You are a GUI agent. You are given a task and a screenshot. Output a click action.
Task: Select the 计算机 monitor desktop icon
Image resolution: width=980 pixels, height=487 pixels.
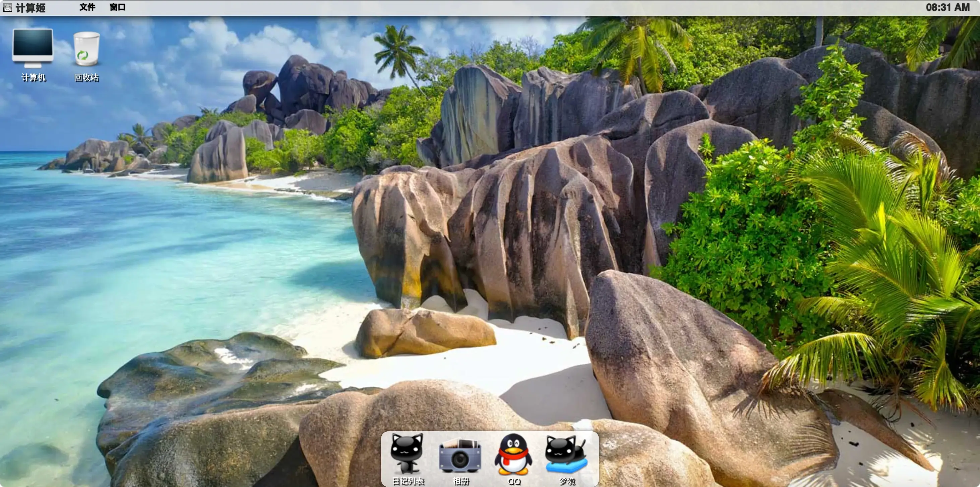click(33, 48)
